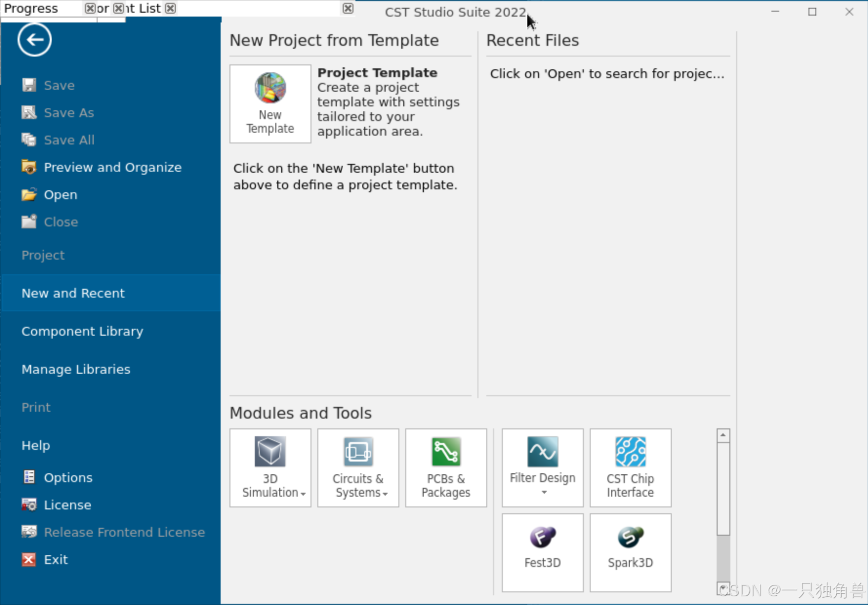Click the Save As label
The width and height of the screenshot is (868, 605).
tap(69, 113)
